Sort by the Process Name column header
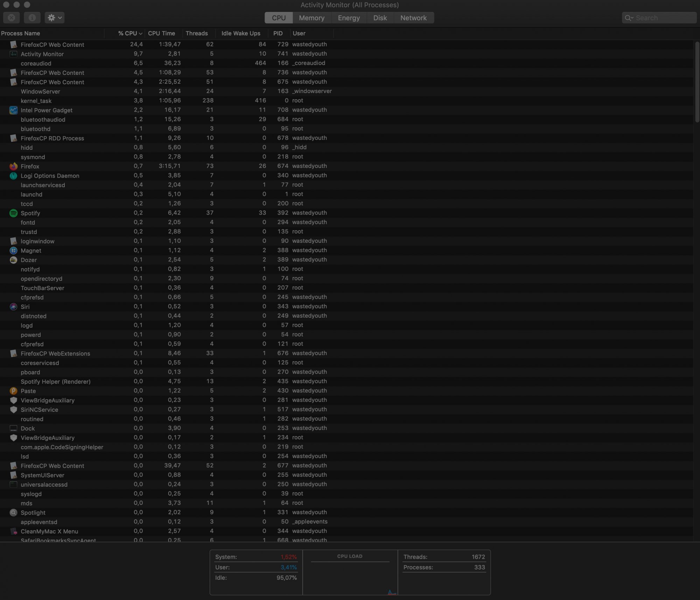700x600 pixels. [52, 33]
